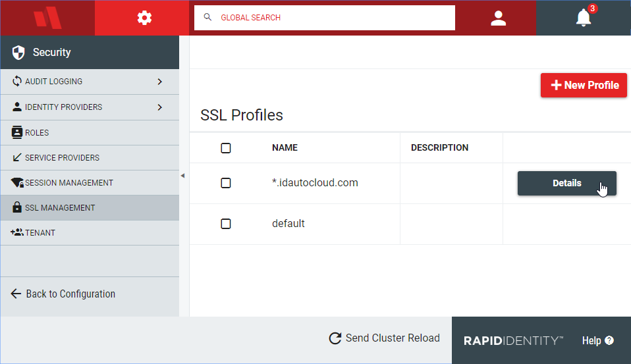
Task: Click the notification count badge
Action: (x=592, y=9)
